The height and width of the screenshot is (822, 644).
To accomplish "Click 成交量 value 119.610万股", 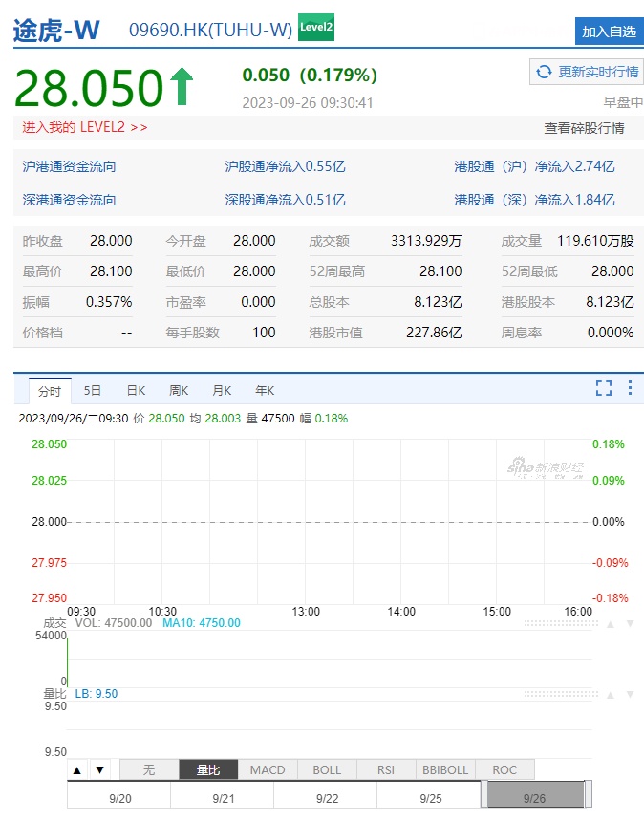I will (595, 241).
